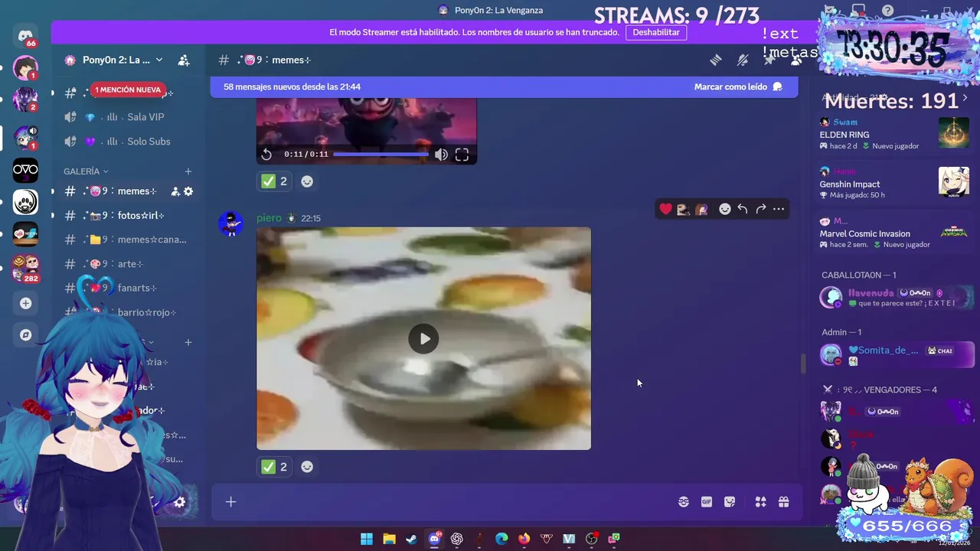Image resolution: width=980 pixels, height=551 pixels.
Task: Seek on the video progress bar
Action: click(381, 154)
